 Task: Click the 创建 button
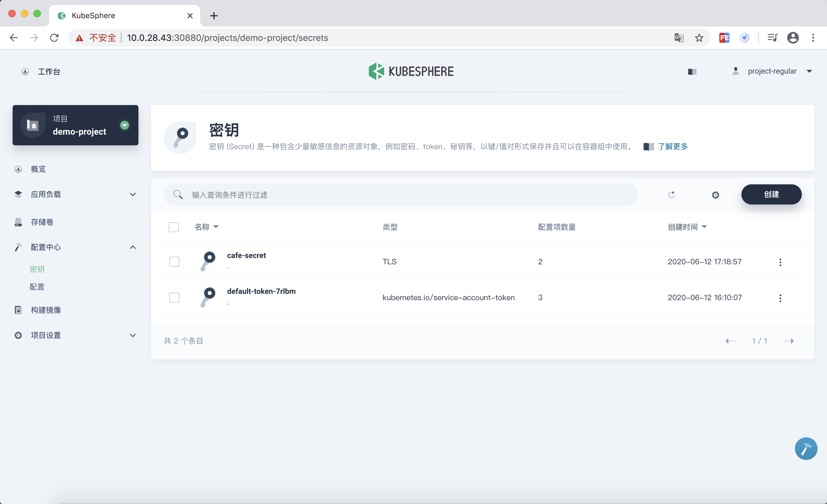771,194
